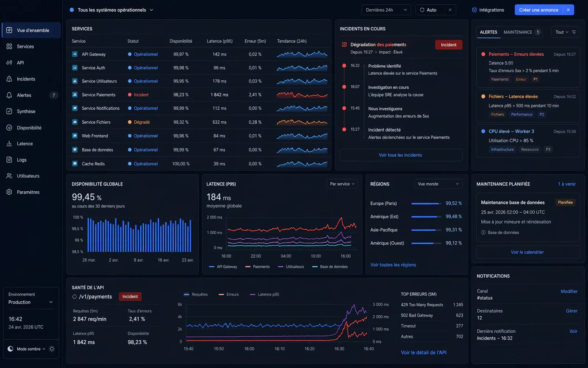
Task: Click the Service Notifications row icon
Action: [75, 108]
